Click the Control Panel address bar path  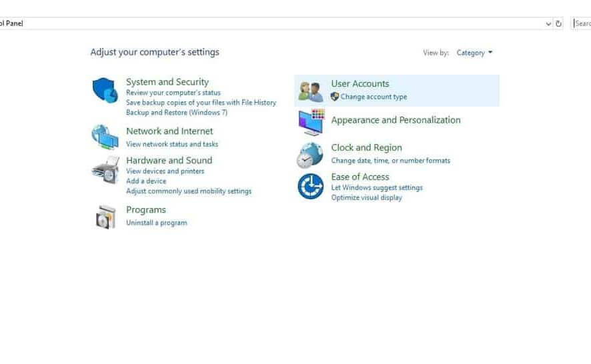[x=11, y=23]
